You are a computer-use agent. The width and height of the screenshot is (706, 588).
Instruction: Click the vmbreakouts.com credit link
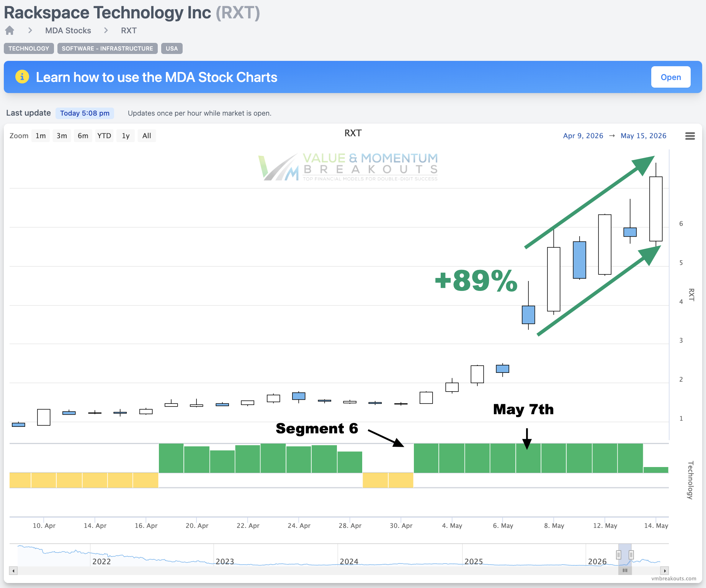(x=674, y=578)
